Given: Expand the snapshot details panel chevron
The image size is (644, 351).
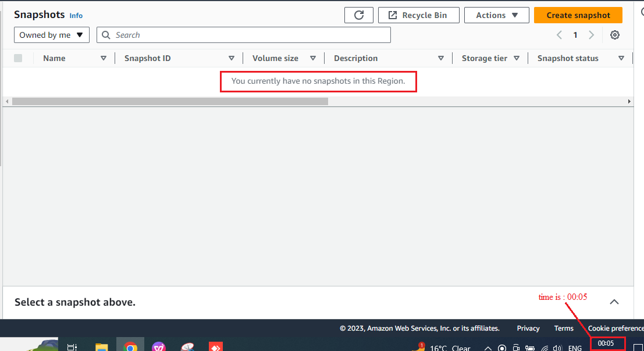Looking at the screenshot, I should [x=614, y=302].
